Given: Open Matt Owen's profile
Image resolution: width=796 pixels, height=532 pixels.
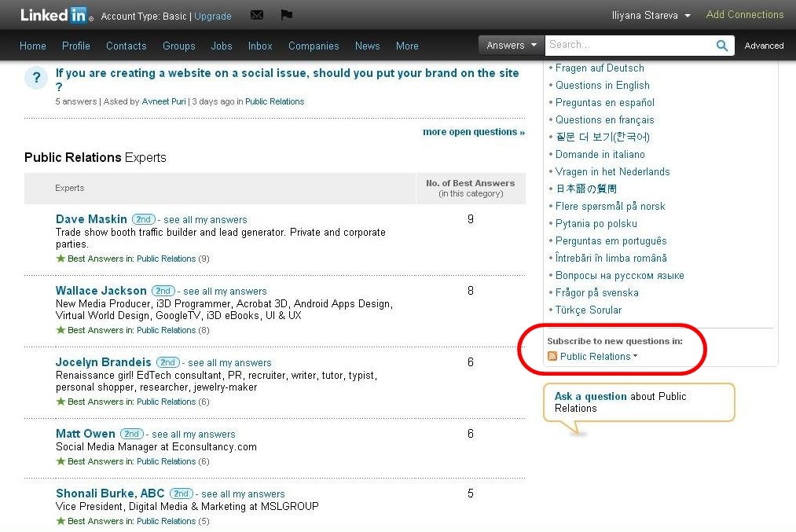Looking at the screenshot, I should tap(86, 434).
